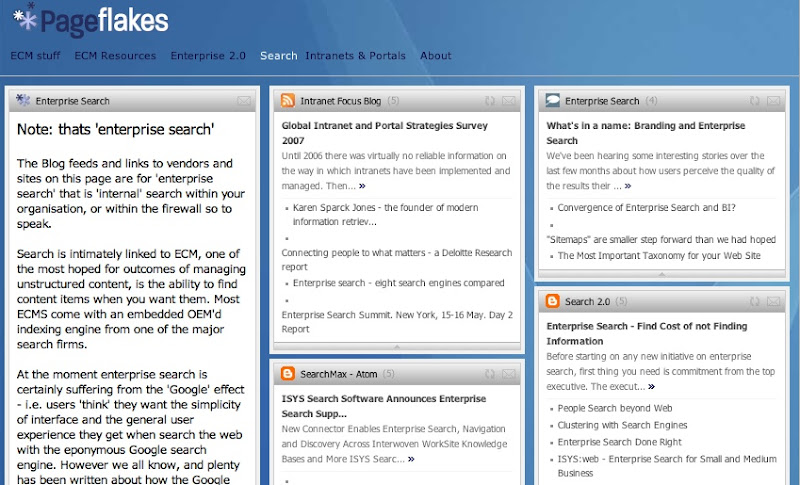Refresh the Intranet Focus Blog feed
Image resolution: width=800 pixels, height=485 pixels.
point(490,101)
